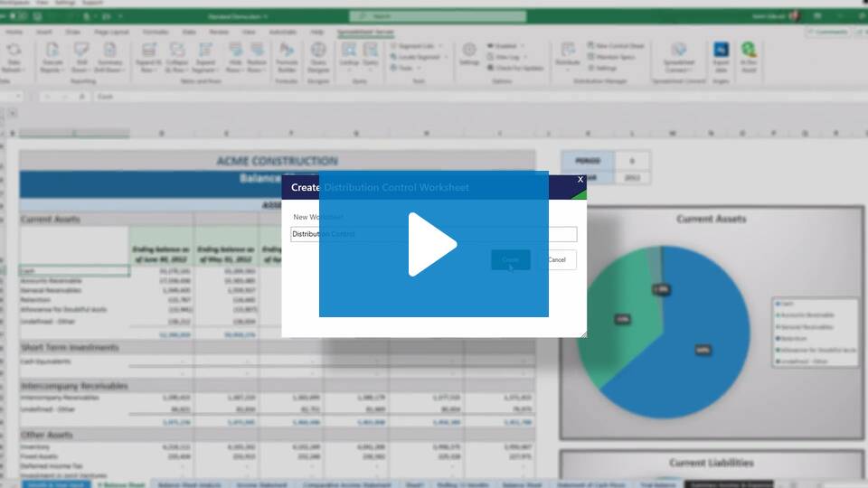Click the Current Assets chart title
The image size is (868, 488).
click(x=712, y=219)
